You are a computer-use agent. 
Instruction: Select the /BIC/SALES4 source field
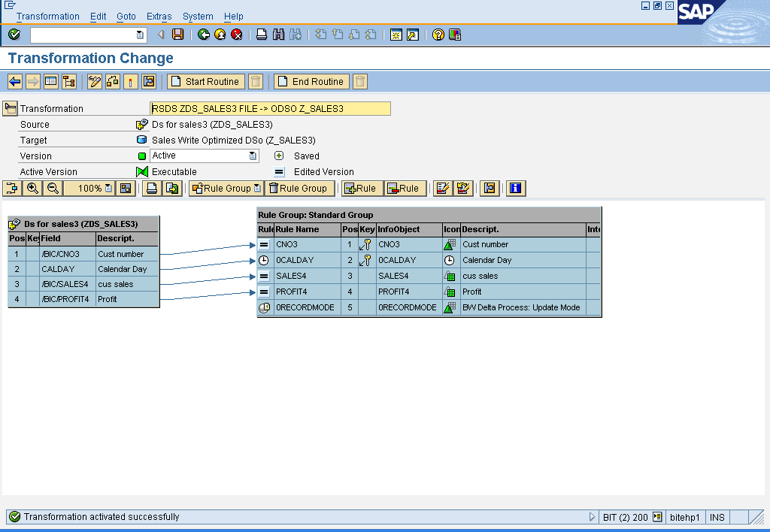point(83,284)
